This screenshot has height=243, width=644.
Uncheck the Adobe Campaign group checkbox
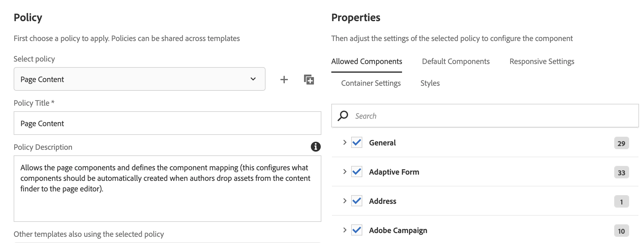[x=357, y=230]
